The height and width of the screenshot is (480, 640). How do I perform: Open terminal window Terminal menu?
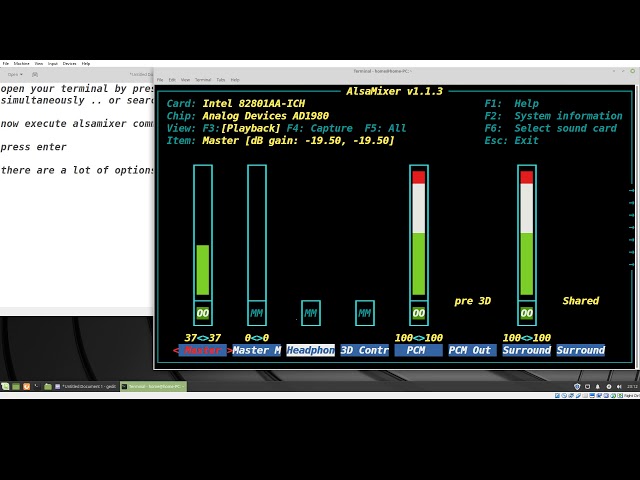point(203,80)
